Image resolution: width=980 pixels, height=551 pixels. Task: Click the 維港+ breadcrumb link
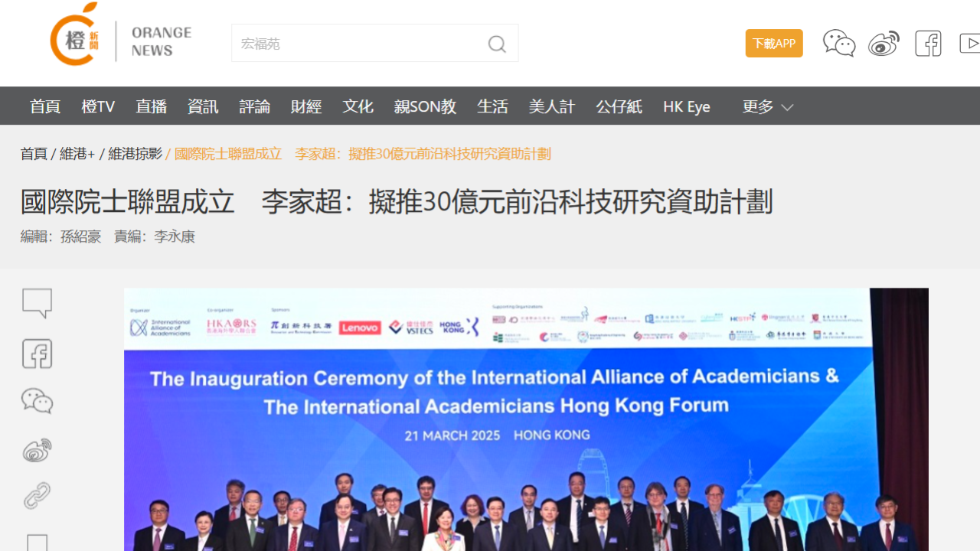(77, 154)
